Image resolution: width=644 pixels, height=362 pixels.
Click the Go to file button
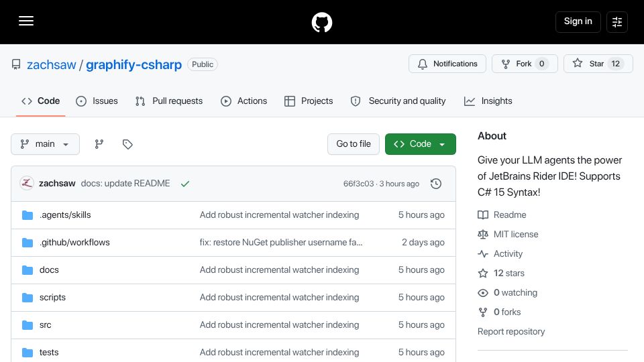354,144
